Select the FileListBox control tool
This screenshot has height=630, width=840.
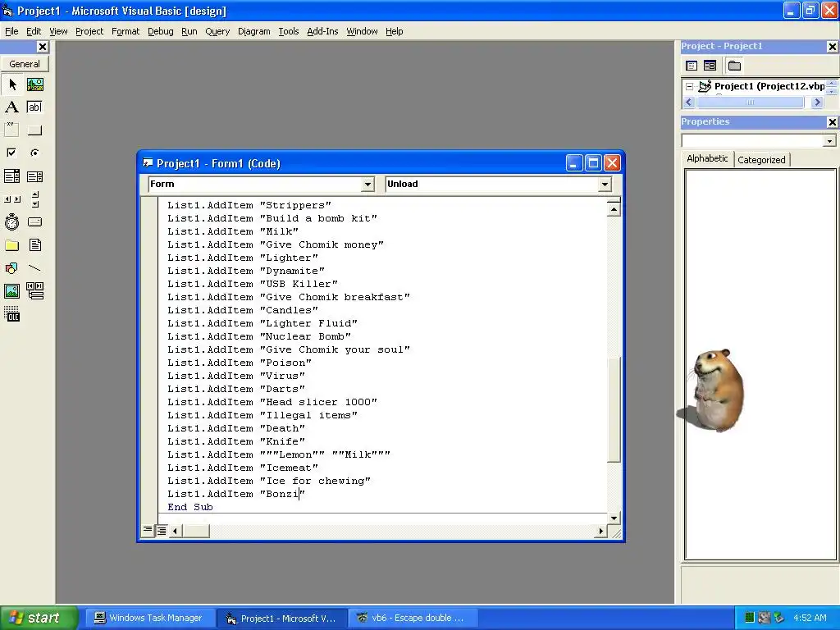tap(34, 245)
